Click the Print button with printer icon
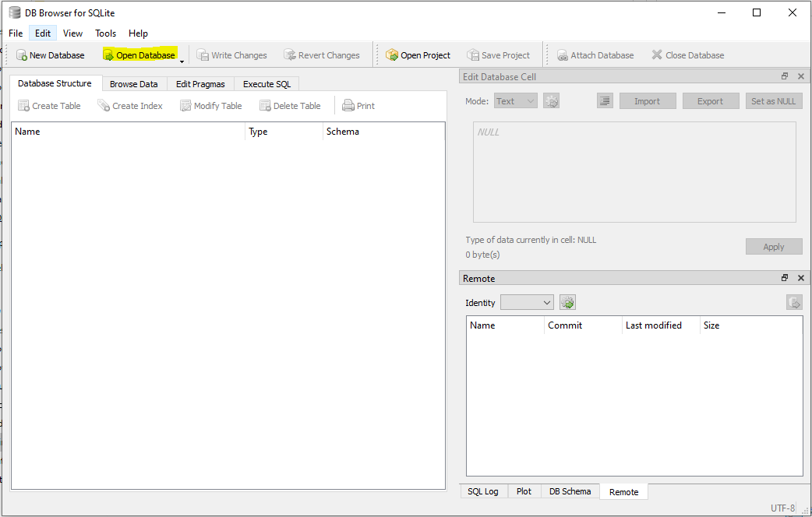 [x=358, y=106]
